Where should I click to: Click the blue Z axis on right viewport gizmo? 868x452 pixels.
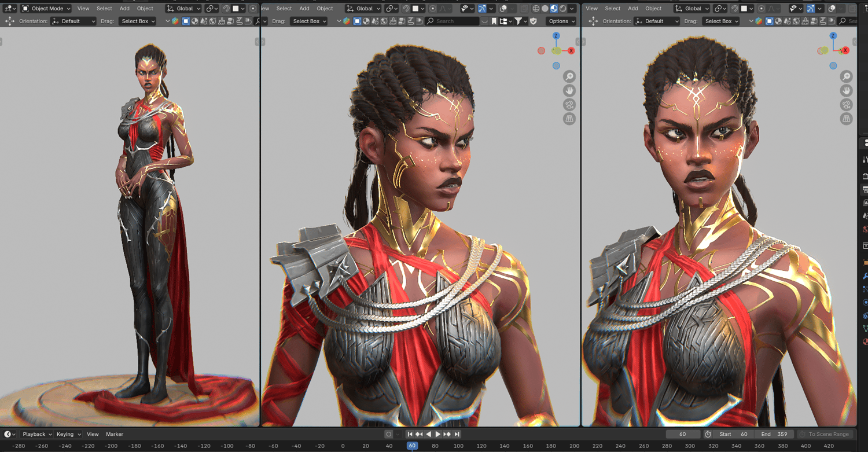click(833, 36)
